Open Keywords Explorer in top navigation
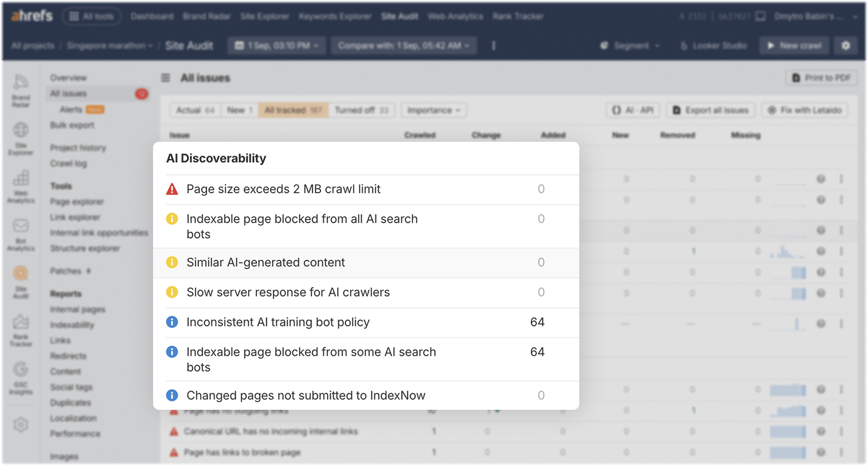The image size is (868, 466). [335, 17]
